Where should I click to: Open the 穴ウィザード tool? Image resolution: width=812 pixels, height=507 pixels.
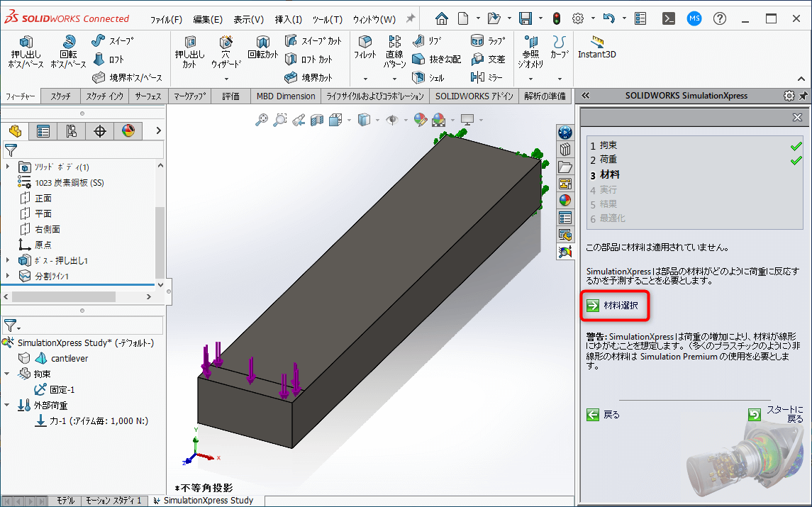[225, 50]
